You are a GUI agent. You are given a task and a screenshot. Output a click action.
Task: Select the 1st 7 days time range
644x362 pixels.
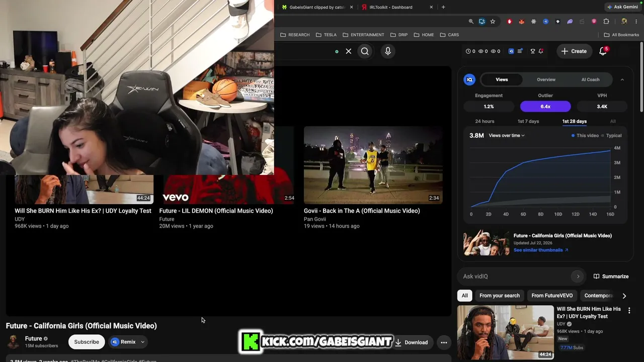pos(528,121)
